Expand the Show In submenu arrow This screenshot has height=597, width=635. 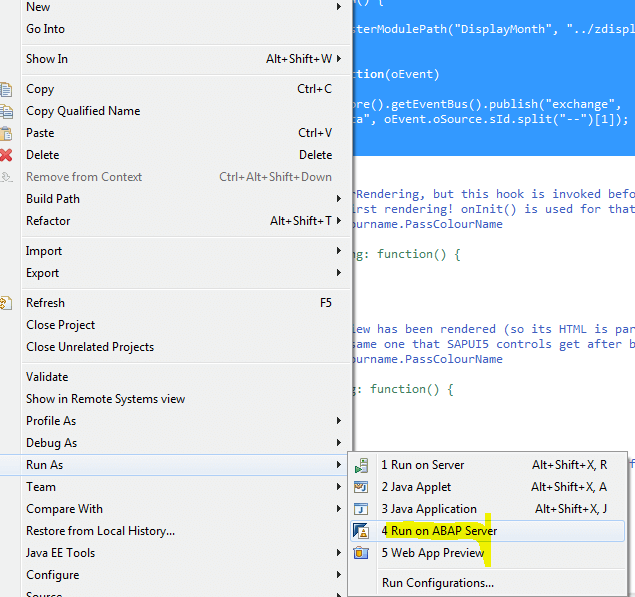(340, 59)
